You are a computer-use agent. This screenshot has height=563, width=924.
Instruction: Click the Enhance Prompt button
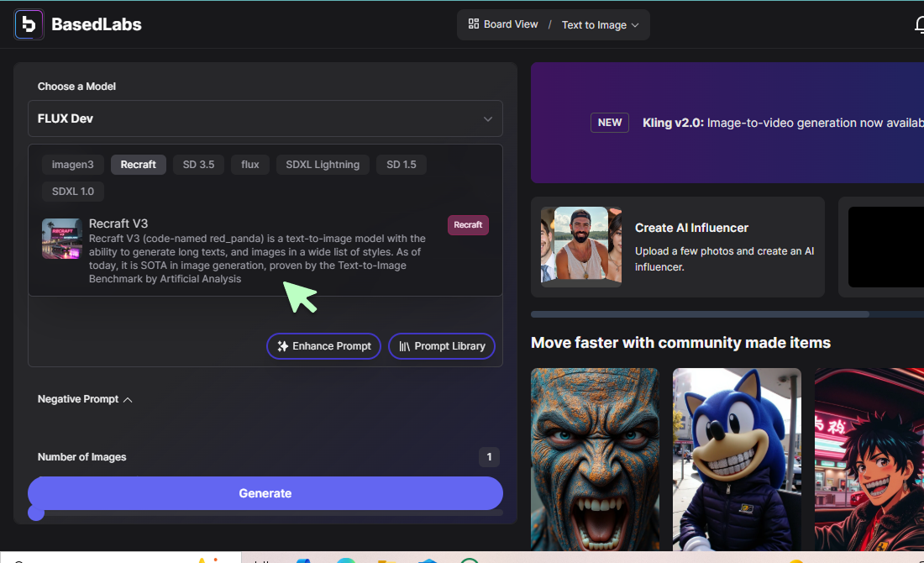[x=323, y=346]
